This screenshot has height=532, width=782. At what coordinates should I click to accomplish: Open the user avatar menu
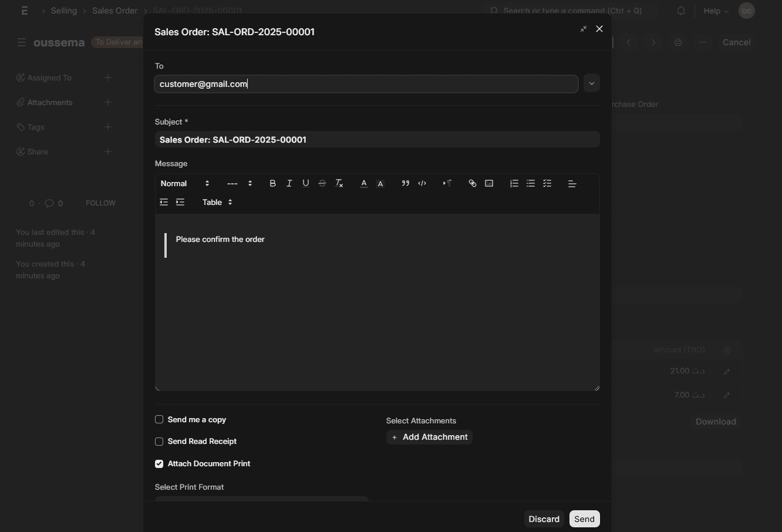point(747,11)
